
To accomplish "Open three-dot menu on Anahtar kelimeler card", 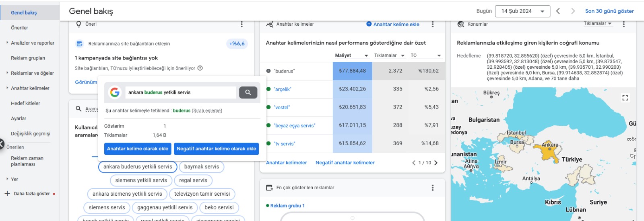I will pos(433,25).
